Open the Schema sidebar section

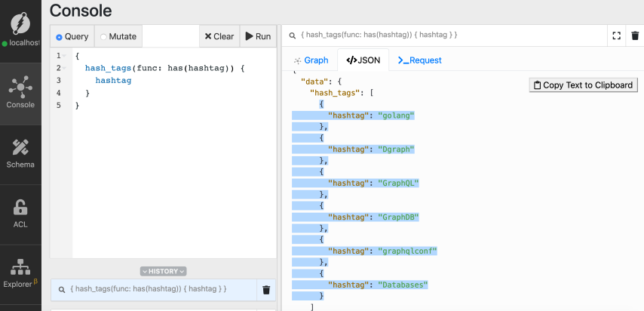pos(20,153)
